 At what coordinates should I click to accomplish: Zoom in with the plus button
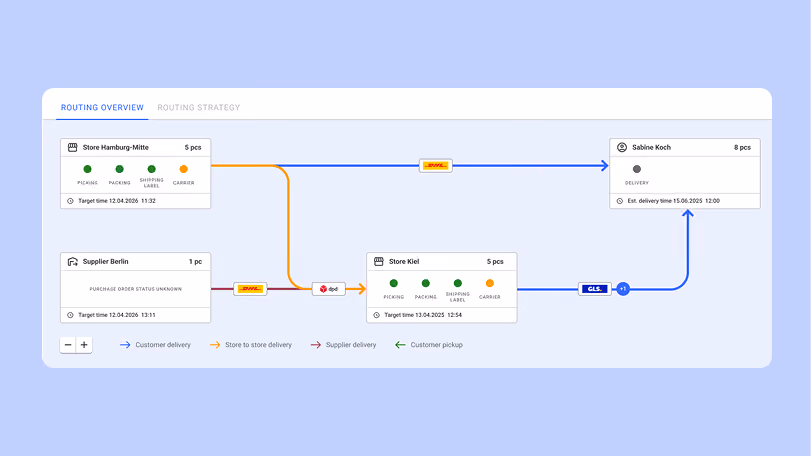click(x=84, y=345)
